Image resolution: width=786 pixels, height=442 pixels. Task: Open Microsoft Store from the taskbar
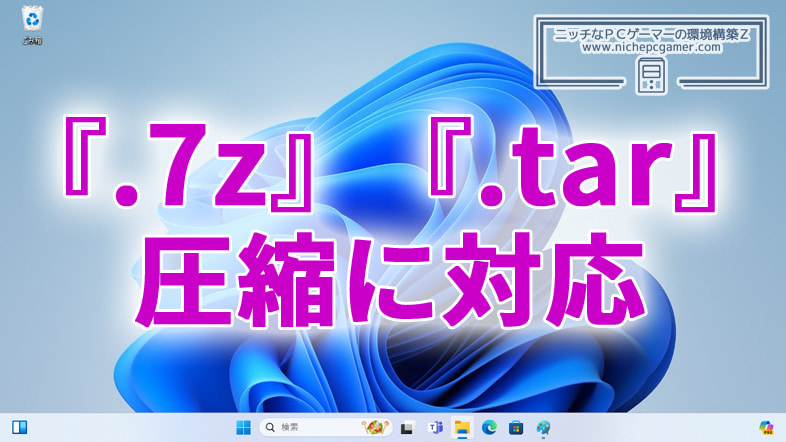[x=516, y=427]
